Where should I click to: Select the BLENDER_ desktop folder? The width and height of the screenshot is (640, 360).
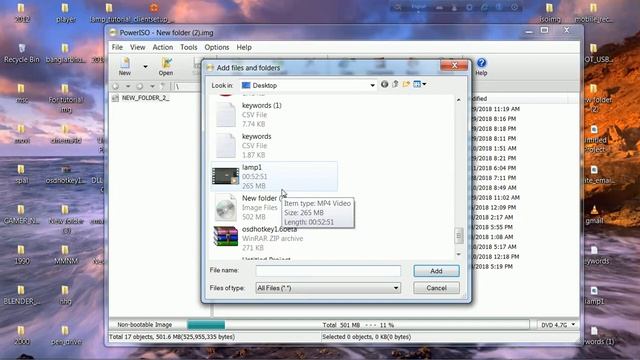[x=21, y=296]
